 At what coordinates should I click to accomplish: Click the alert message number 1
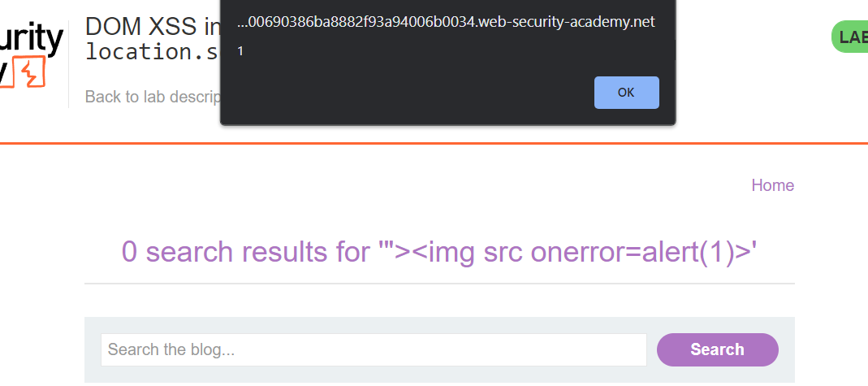click(x=240, y=51)
